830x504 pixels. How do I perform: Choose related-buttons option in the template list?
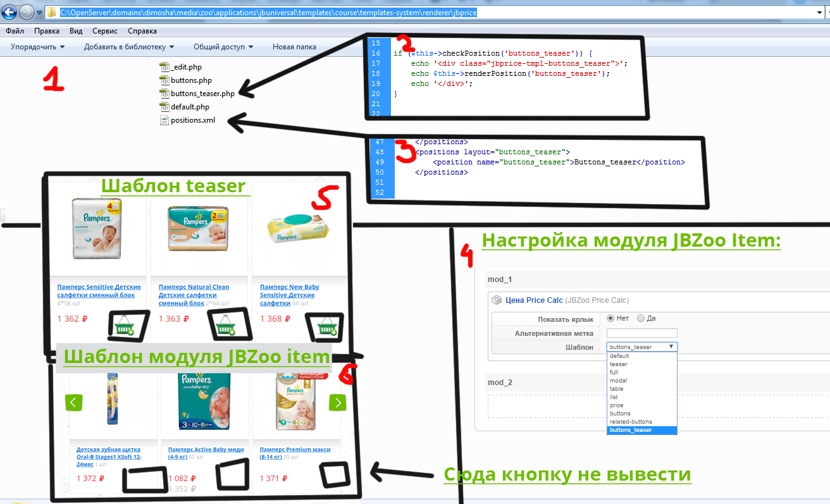631,422
